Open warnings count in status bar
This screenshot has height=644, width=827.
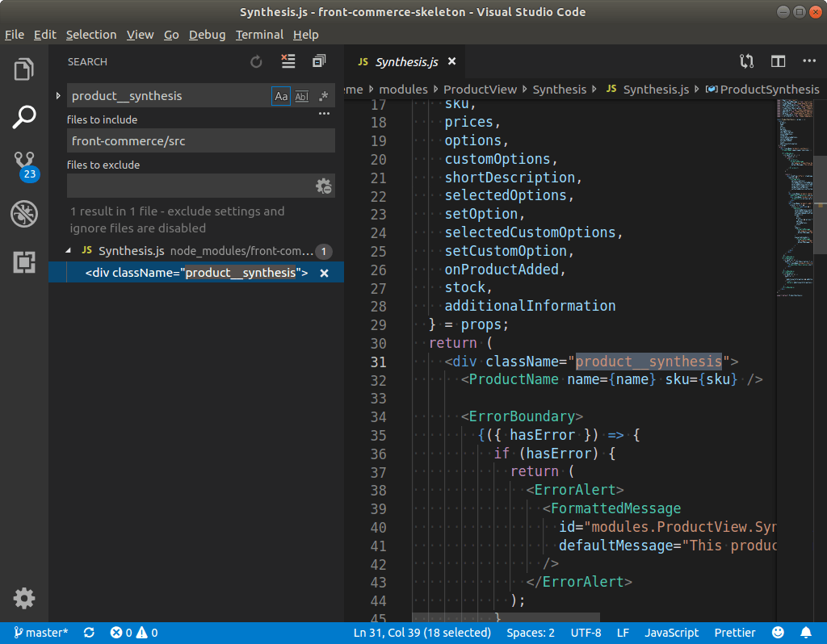click(x=147, y=633)
